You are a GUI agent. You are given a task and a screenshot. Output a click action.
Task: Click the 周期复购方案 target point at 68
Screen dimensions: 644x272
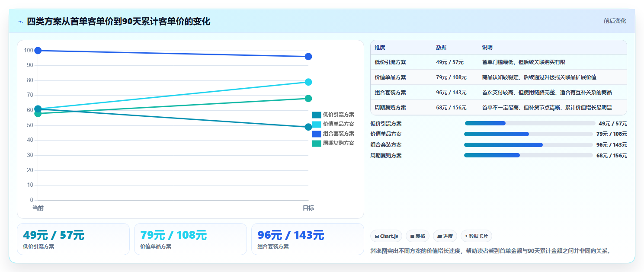(308, 99)
